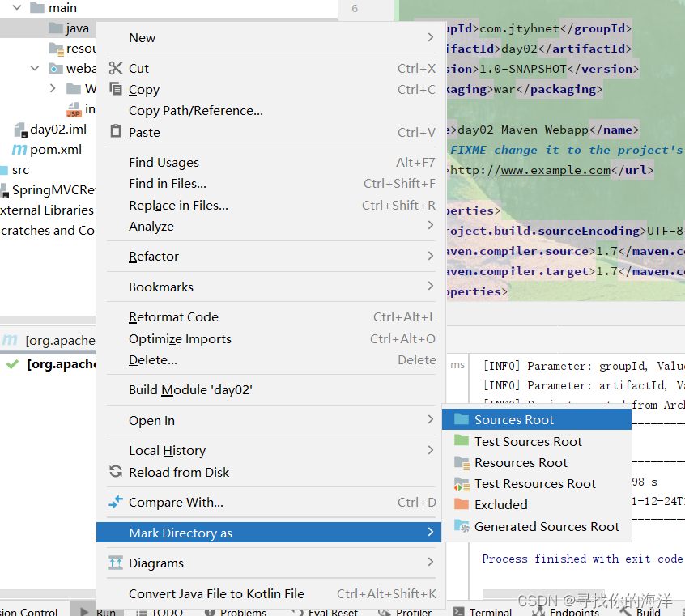
Task: Click the Resources Root folder icon
Action: tap(462, 462)
